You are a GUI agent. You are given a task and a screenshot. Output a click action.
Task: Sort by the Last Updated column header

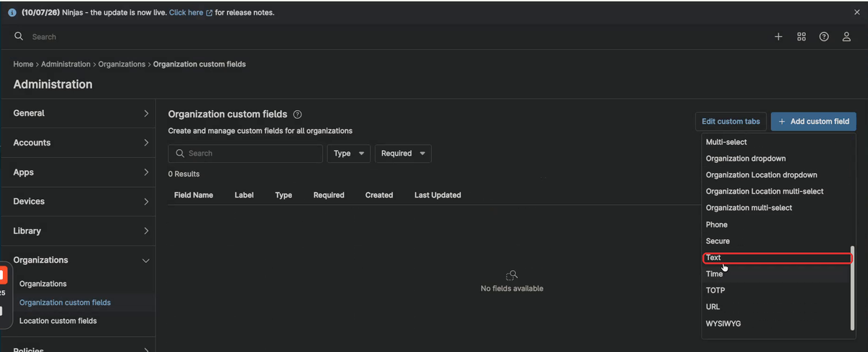coord(438,196)
